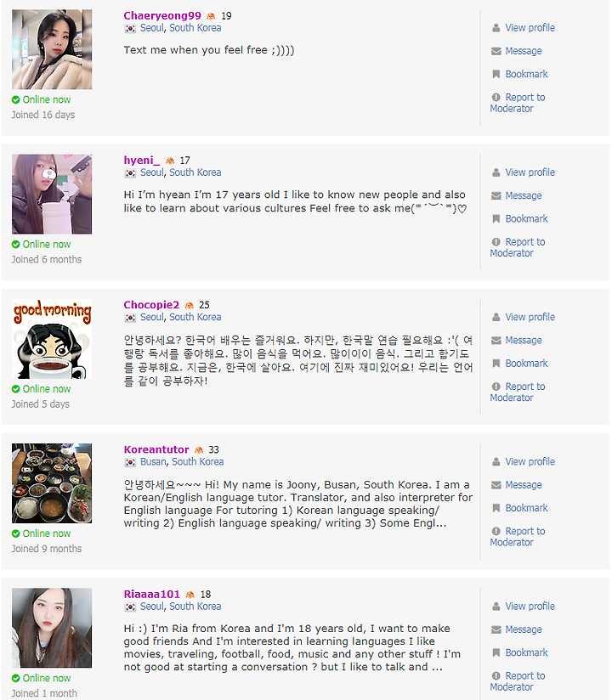Click the Bookmark icon for hyeni_
The width and height of the screenshot is (612, 700).
point(496,219)
